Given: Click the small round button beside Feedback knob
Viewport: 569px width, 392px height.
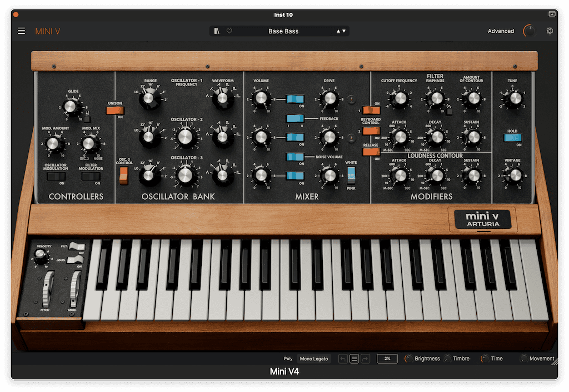Looking at the screenshot, I should (x=351, y=138).
